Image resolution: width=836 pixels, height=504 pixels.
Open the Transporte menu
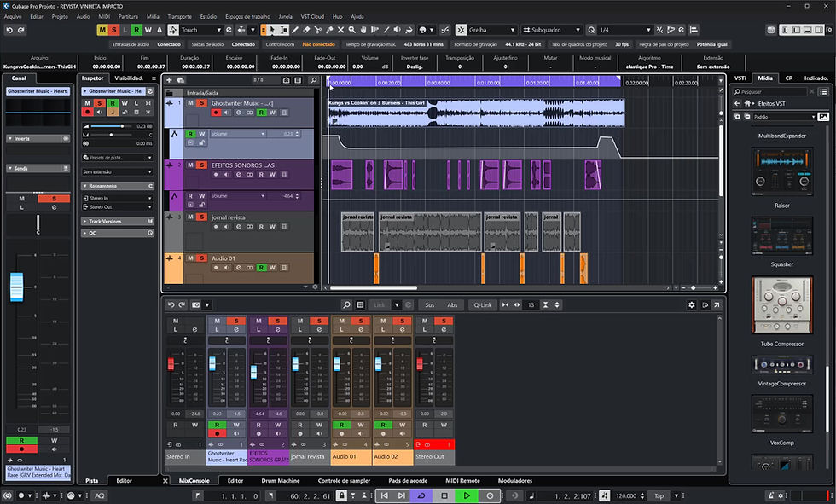tap(179, 16)
